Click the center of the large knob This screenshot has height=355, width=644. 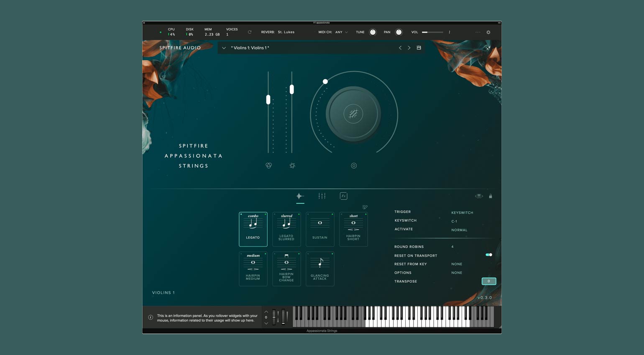(x=353, y=114)
